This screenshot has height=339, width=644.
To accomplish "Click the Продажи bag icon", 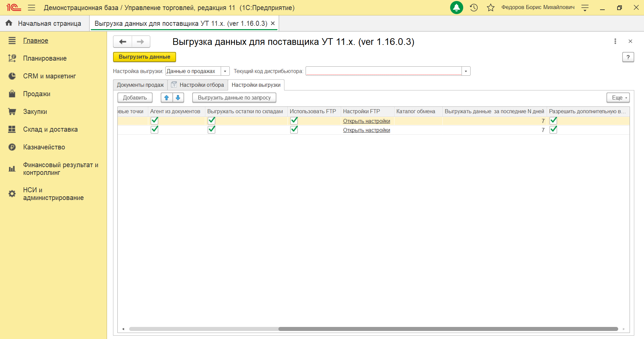I will point(12,94).
